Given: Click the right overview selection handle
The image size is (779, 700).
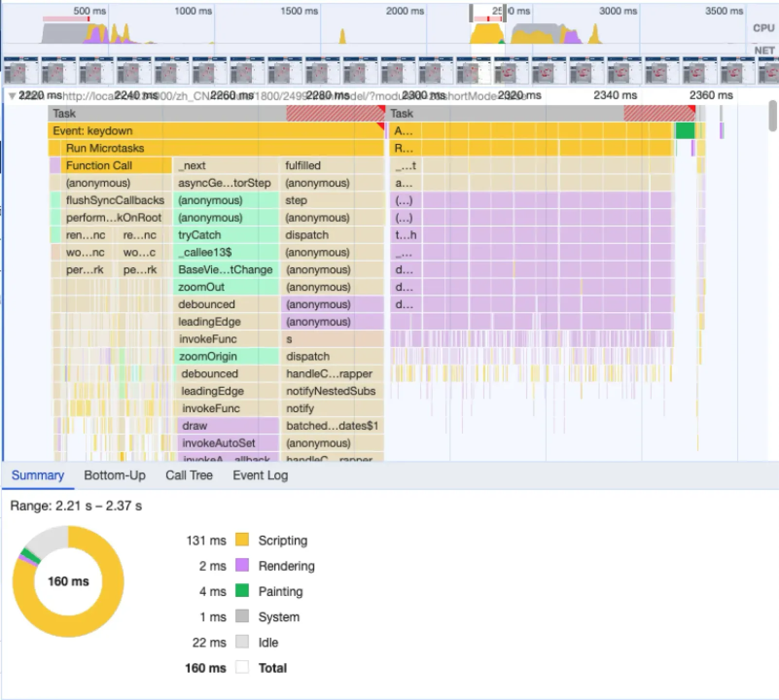Looking at the screenshot, I should tap(504, 13).
